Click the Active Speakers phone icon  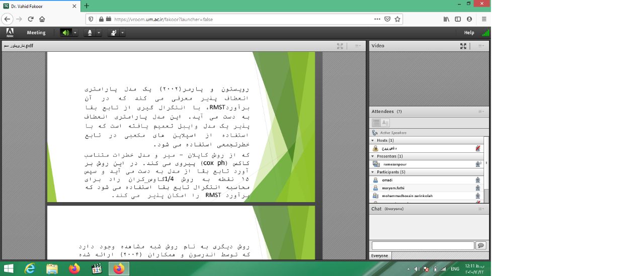(375, 133)
